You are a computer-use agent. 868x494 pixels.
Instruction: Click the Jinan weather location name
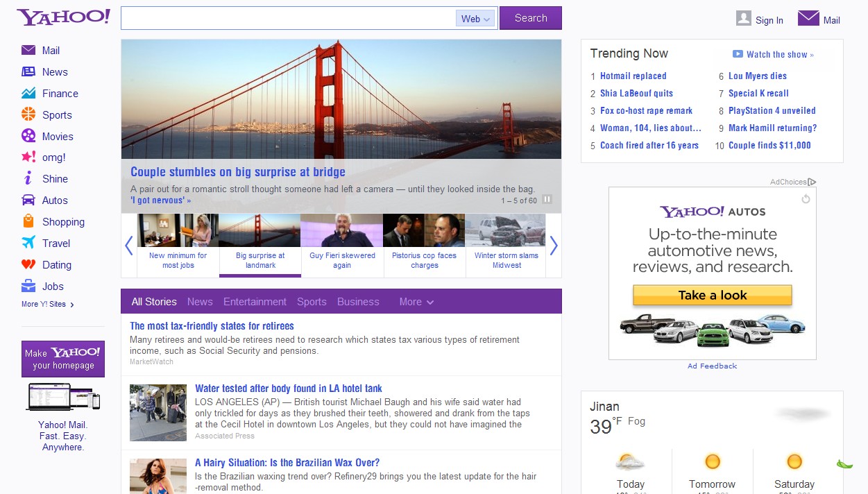(x=604, y=407)
